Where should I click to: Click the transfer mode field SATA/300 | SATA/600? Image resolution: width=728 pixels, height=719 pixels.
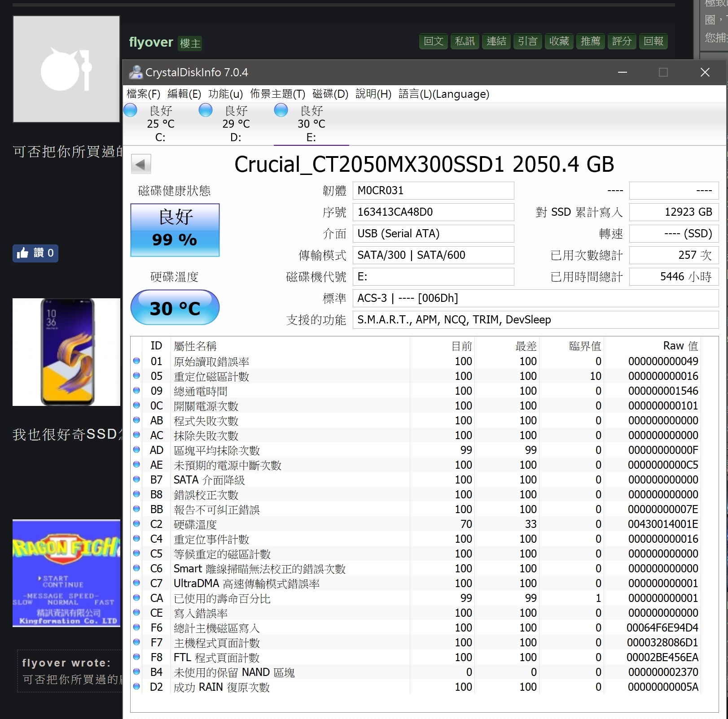(x=433, y=255)
